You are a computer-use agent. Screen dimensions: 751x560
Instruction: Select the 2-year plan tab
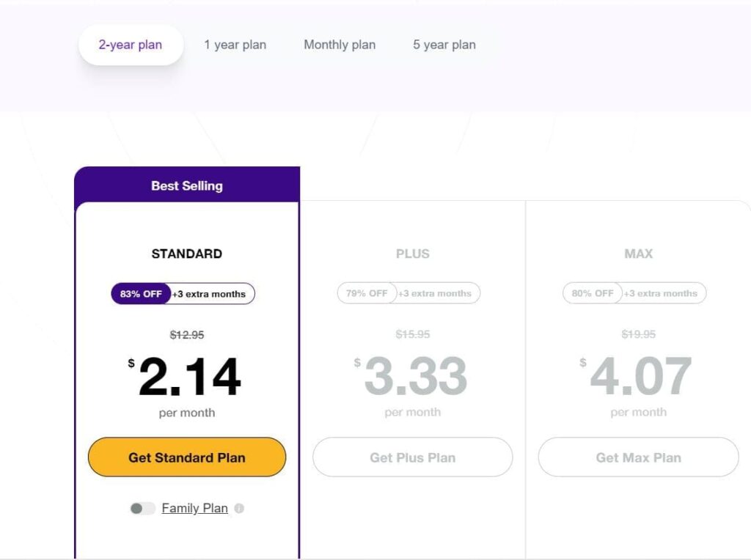pyautogui.click(x=131, y=45)
